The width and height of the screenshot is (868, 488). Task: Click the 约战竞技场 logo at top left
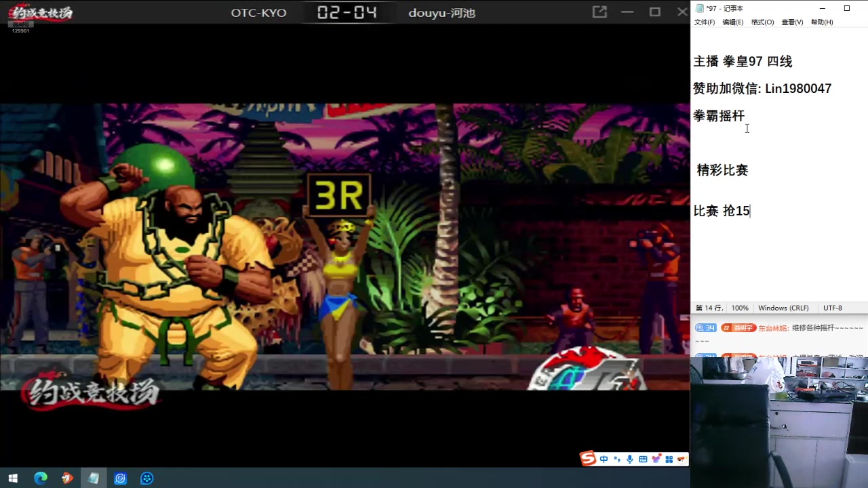coord(41,13)
